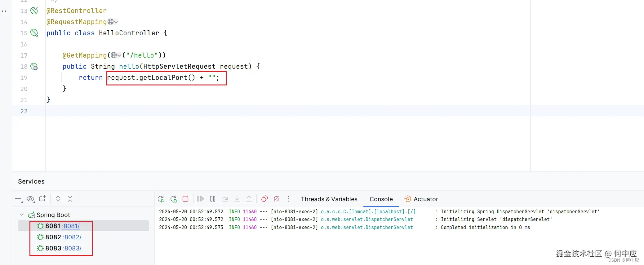Click the @RestController annotation

tap(77, 11)
